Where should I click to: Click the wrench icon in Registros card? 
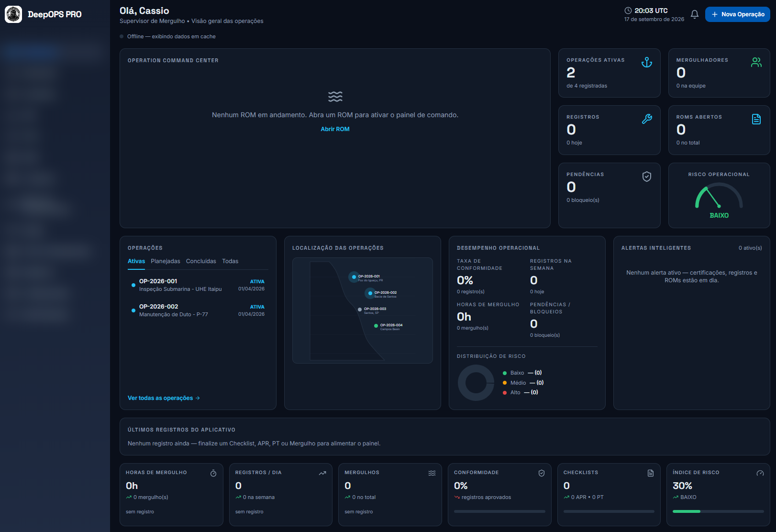pos(647,119)
